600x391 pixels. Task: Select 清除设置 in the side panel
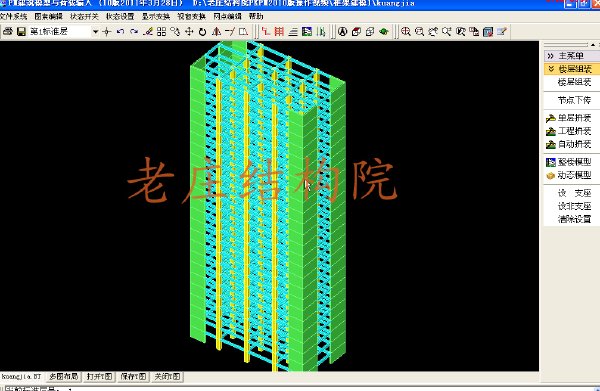pyautogui.click(x=574, y=219)
